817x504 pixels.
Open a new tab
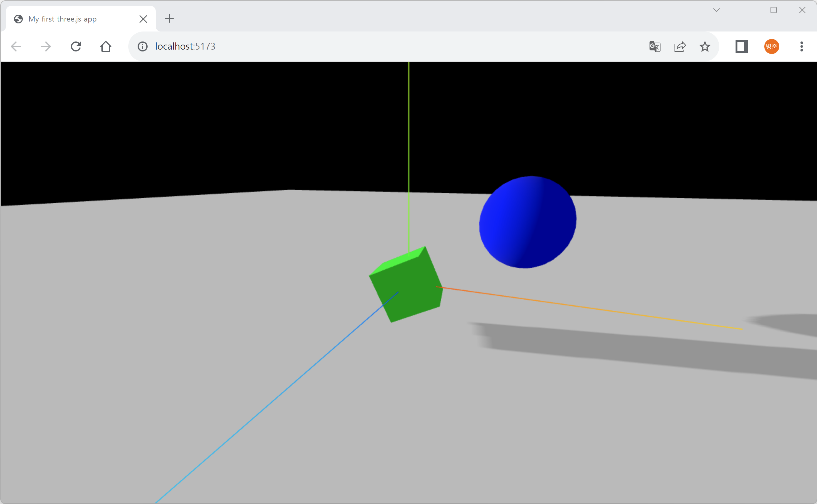tap(169, 18)
